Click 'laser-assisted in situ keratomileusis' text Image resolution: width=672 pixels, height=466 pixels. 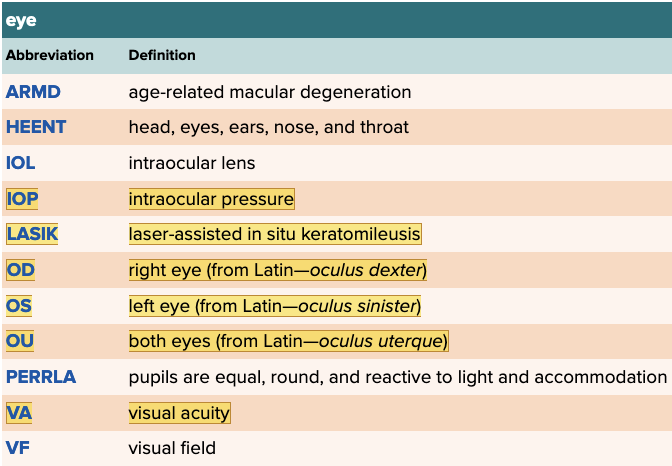point(275,234)
